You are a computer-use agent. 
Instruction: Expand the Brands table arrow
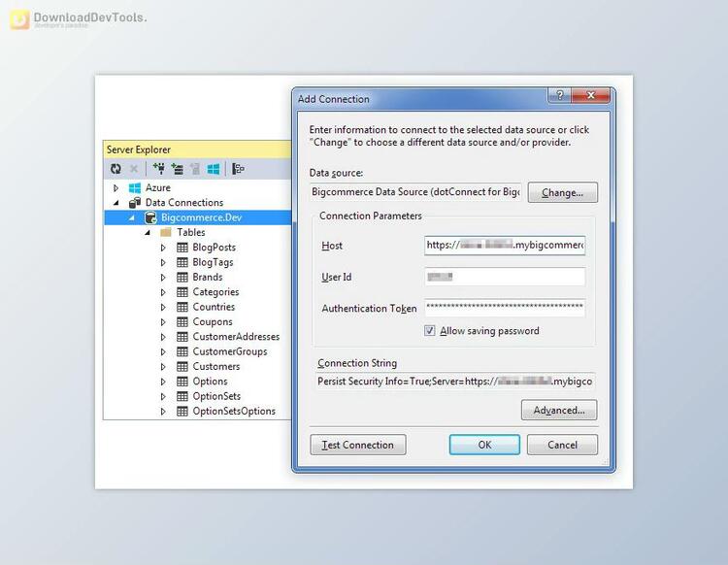[x=163, y=278]
